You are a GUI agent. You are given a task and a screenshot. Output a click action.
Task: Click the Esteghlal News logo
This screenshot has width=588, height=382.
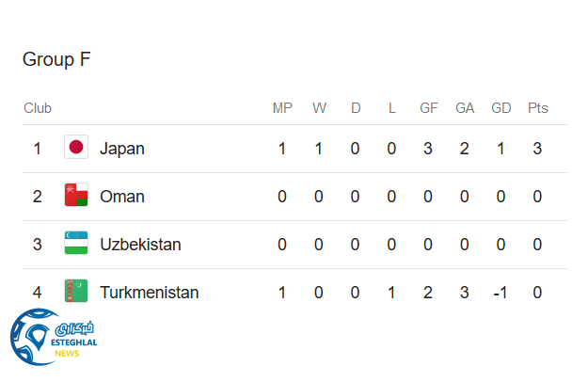(x=54, y=339)
